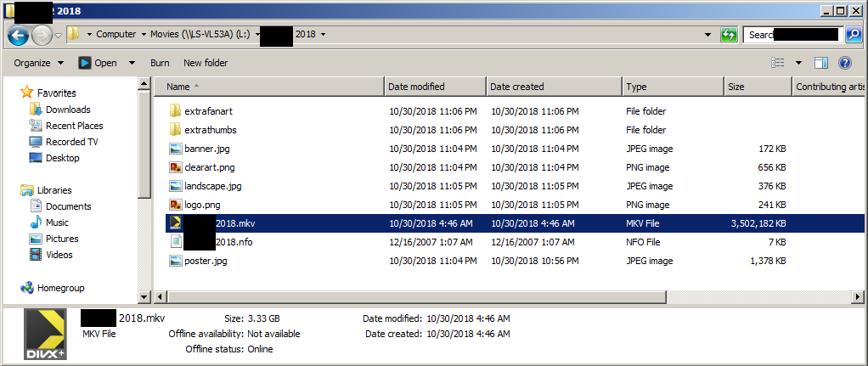Viewport: 868px width, 366px height.
Task: Click the search magnifier icon
Action: coord(854,35)
